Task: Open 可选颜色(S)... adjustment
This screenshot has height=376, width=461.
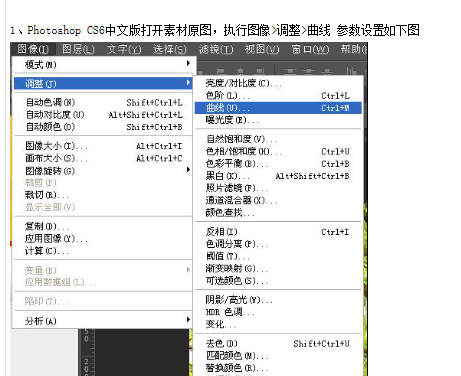Action: tap(278, 281)
